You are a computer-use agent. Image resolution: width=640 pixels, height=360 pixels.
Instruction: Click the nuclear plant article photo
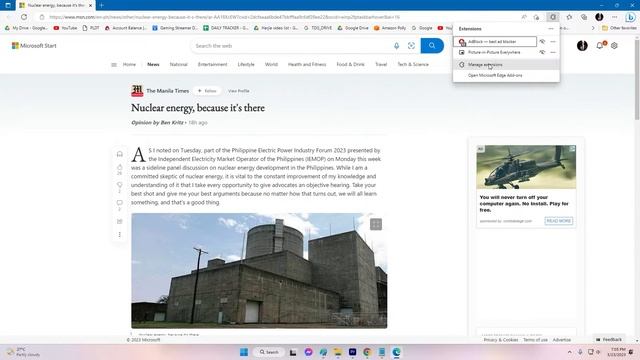[x=259, y=270]
